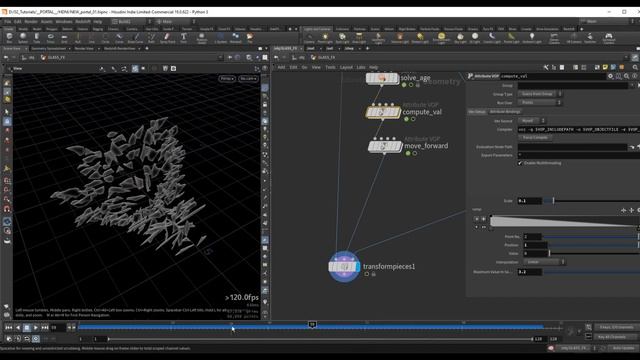This screenshot has width=640, height=360.
Task: Toggle the loop playback button
Action: pos(27,339)
